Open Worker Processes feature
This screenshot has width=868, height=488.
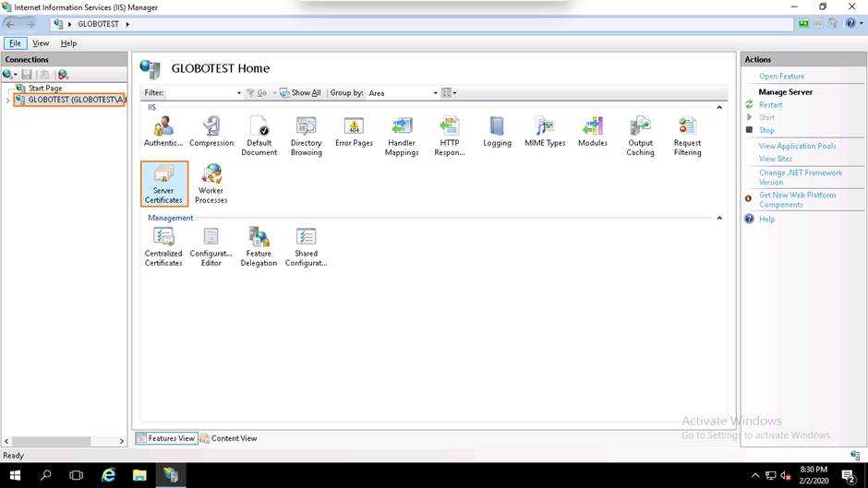(211, 184)
